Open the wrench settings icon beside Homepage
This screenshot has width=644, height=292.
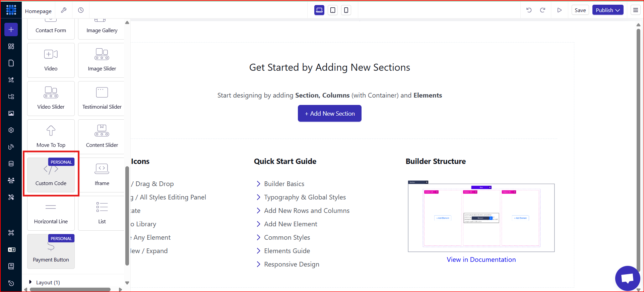pyautogui.click(x=64, y=10)
